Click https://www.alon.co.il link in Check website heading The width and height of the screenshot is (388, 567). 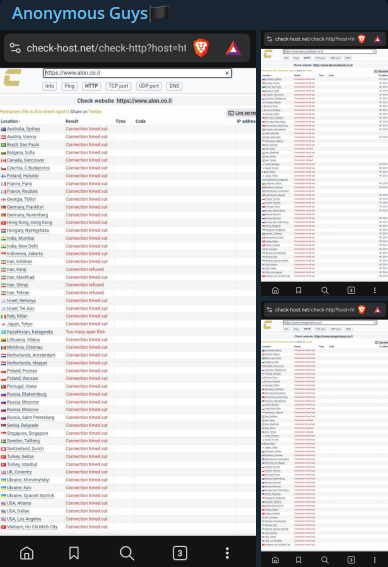point(144,101)
